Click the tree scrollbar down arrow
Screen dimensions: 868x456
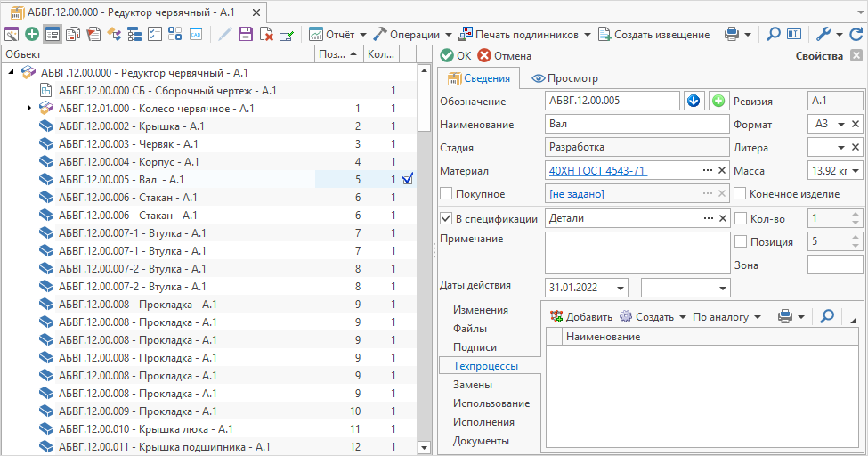tap(424, 447)
